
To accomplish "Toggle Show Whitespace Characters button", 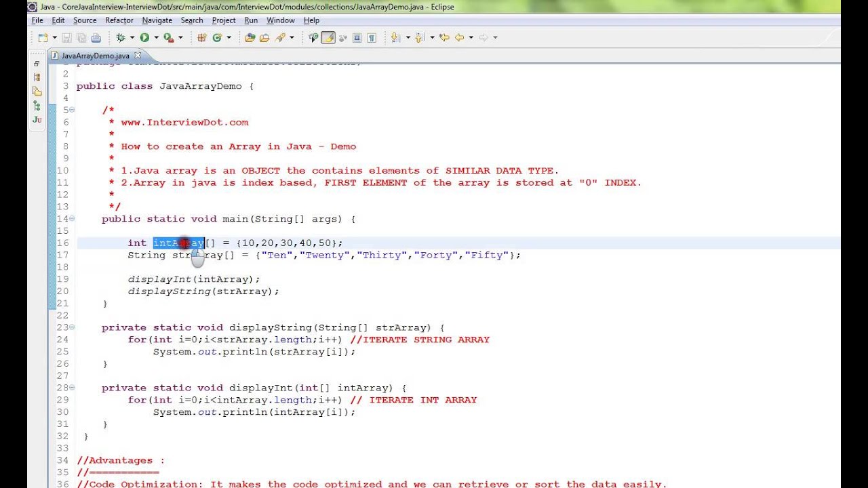I will [x=372, y=38].
